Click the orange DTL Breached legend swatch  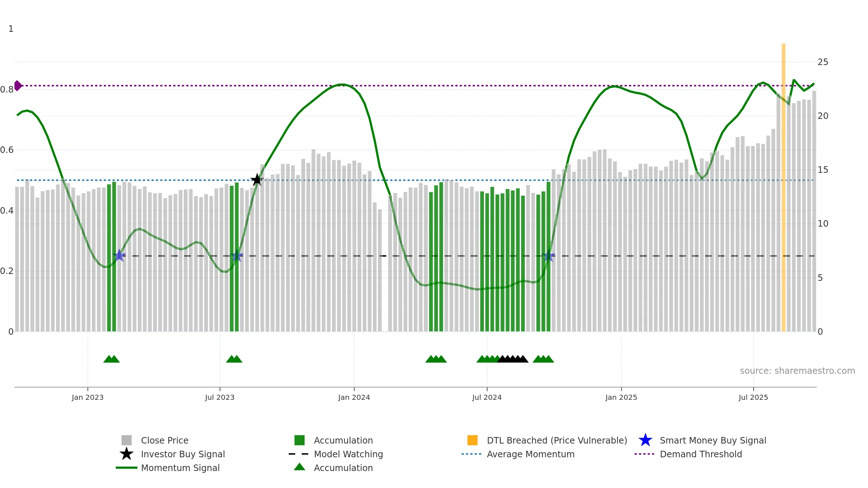(x=472, y=440)
